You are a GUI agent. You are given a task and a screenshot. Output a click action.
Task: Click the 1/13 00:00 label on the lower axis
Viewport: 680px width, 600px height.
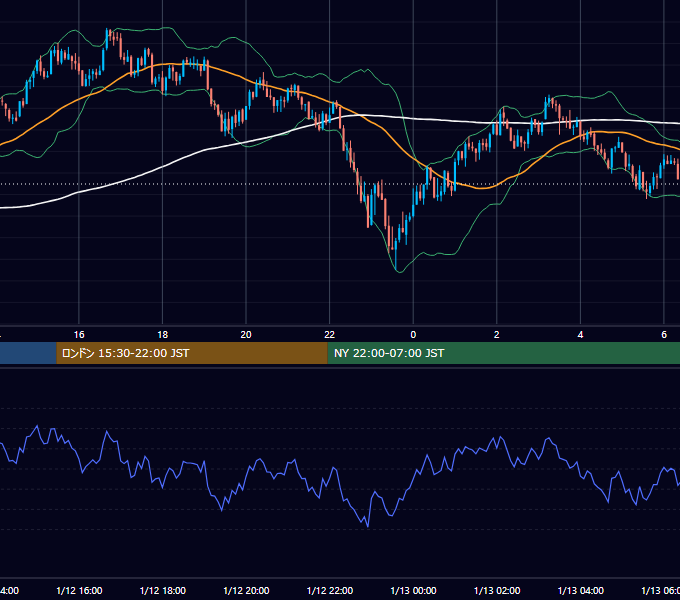click(x=413, y=590)
